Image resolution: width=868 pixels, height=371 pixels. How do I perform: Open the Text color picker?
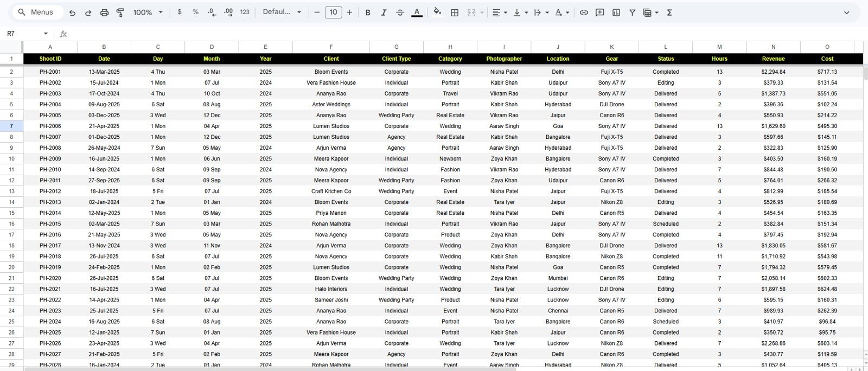[417, 12]
